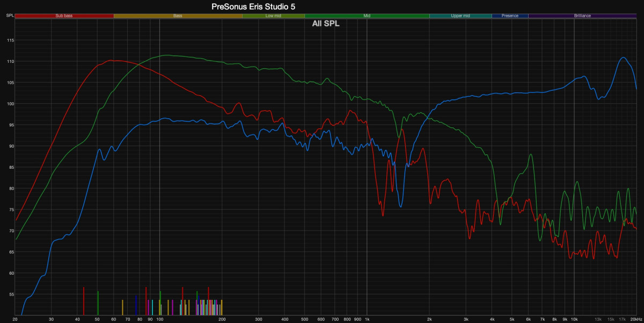Viewport: 644px width, 323px height.
Task: Click the 7k tick on the frequency axis
Action: [x=542, y=319]
